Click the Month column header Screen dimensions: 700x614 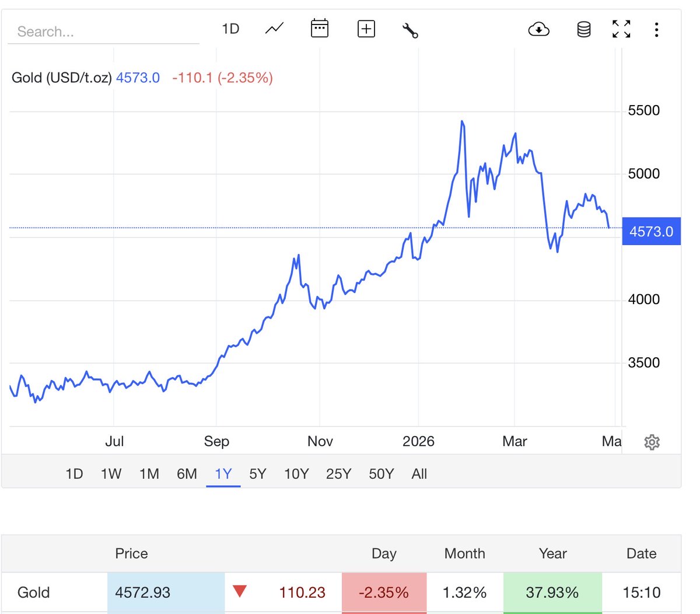point(464,553)
